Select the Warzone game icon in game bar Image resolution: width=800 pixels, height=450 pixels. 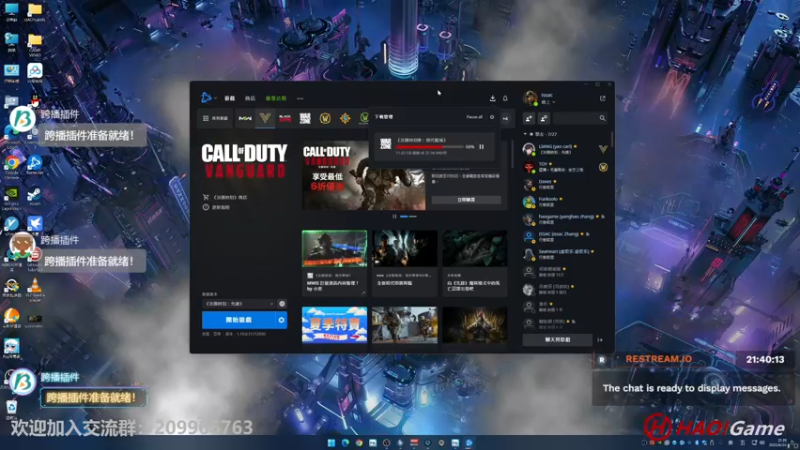click(x=305, y=118)
